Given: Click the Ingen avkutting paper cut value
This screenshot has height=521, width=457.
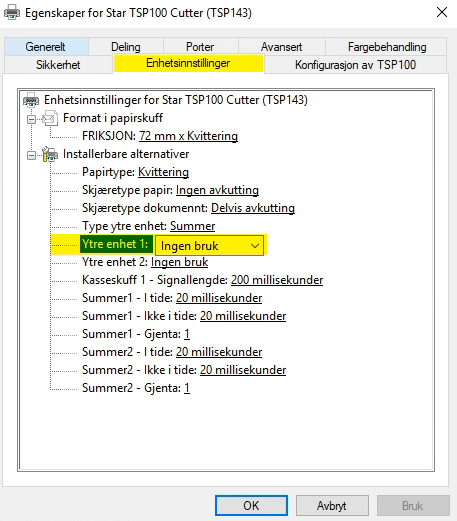Looking at the screenshot, I should click(217, 190).
